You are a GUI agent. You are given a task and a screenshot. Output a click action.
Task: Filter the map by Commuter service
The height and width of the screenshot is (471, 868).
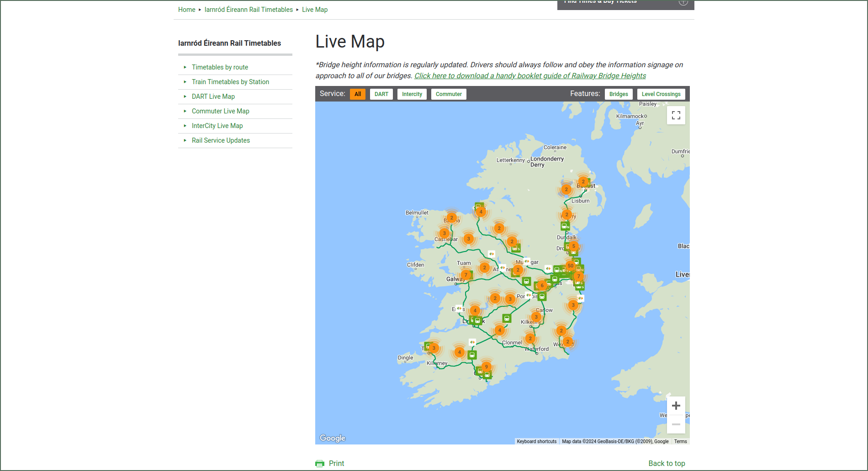(x=449, y=94)
